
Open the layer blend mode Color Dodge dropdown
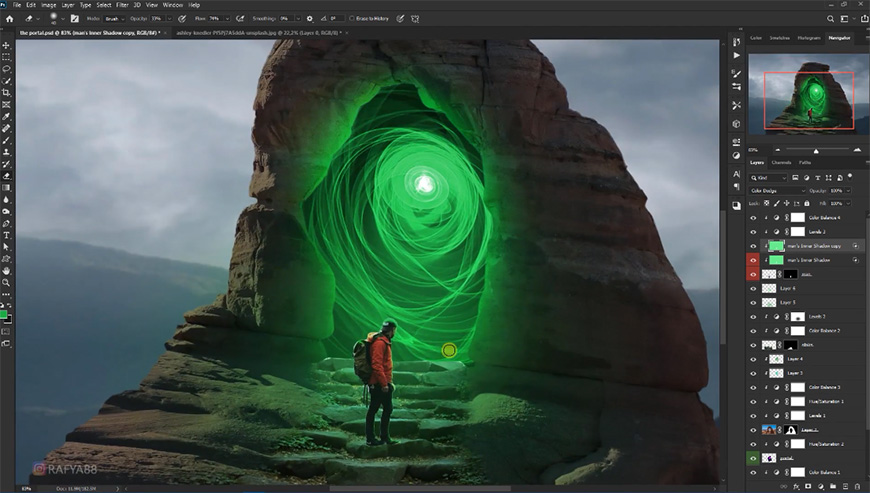[777, 191]
